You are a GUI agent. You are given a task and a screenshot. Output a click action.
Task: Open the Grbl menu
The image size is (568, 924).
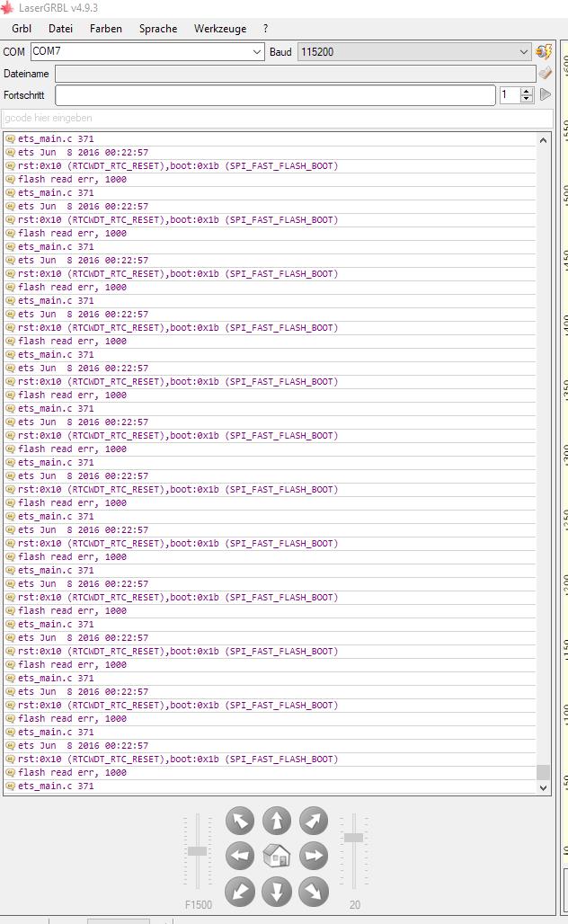pyautogui.click(x=22, y=28)
